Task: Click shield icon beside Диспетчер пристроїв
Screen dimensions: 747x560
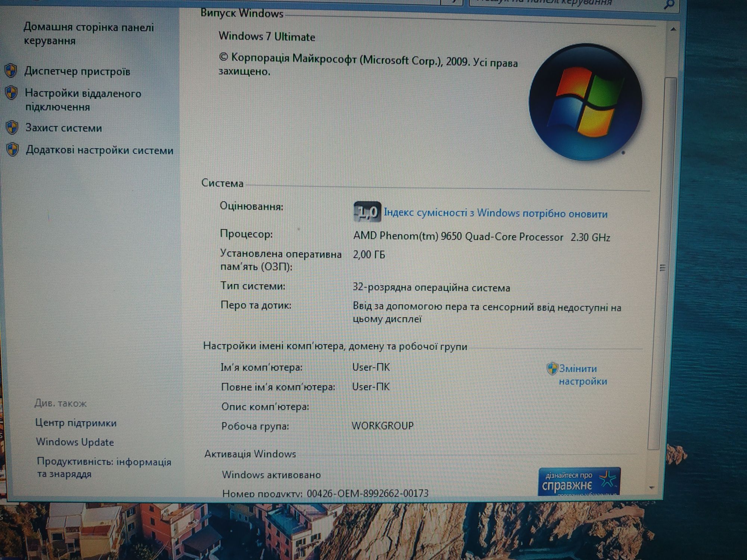Action: tap(11, 71)
